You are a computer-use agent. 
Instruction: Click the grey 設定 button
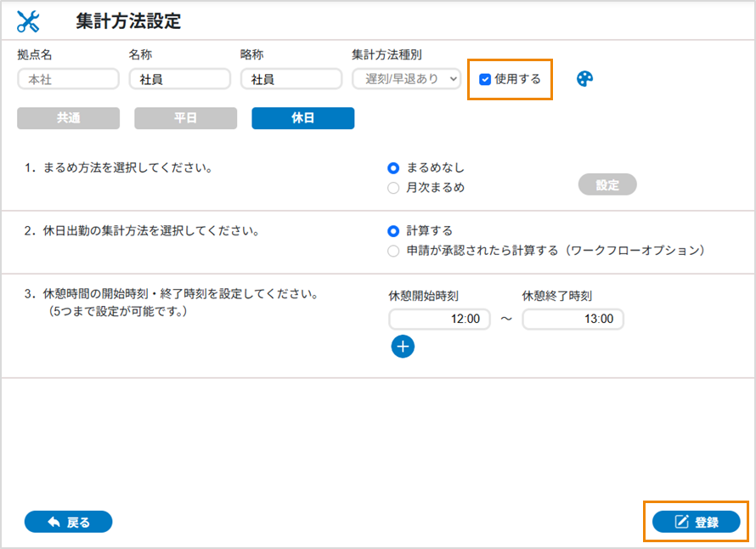[x=606, y=184]
